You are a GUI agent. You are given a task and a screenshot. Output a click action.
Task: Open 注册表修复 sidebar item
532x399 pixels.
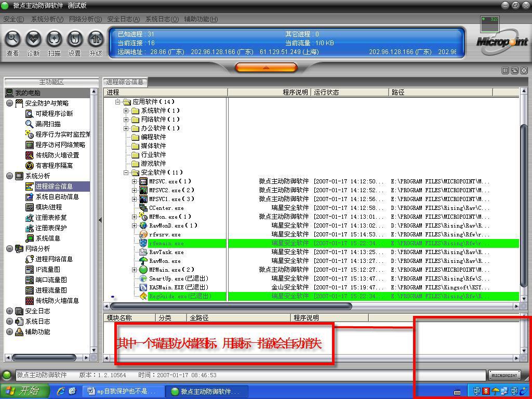46,218
